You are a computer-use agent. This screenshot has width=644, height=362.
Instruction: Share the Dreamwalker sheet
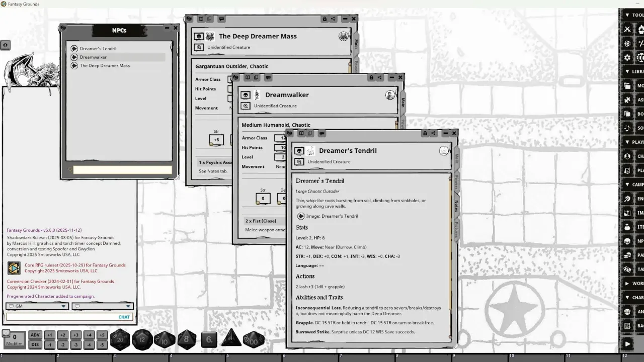coord(379,77)
